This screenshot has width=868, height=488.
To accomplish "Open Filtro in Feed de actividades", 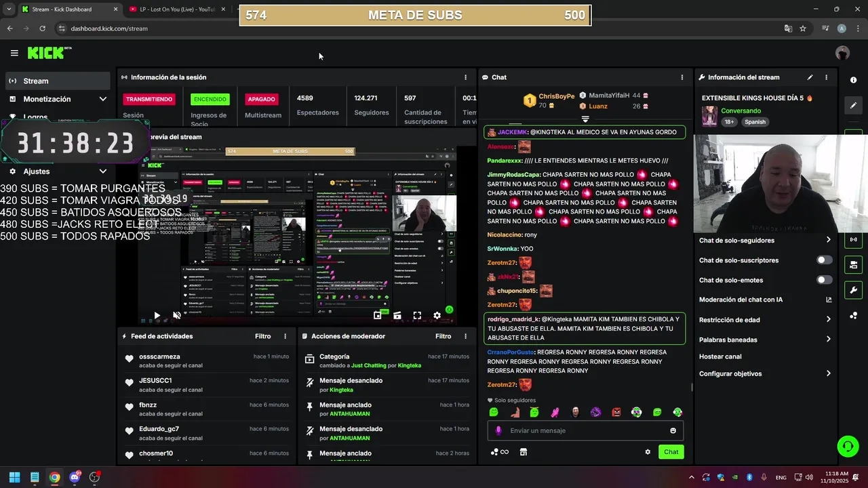I will click(x=262, y=336).
